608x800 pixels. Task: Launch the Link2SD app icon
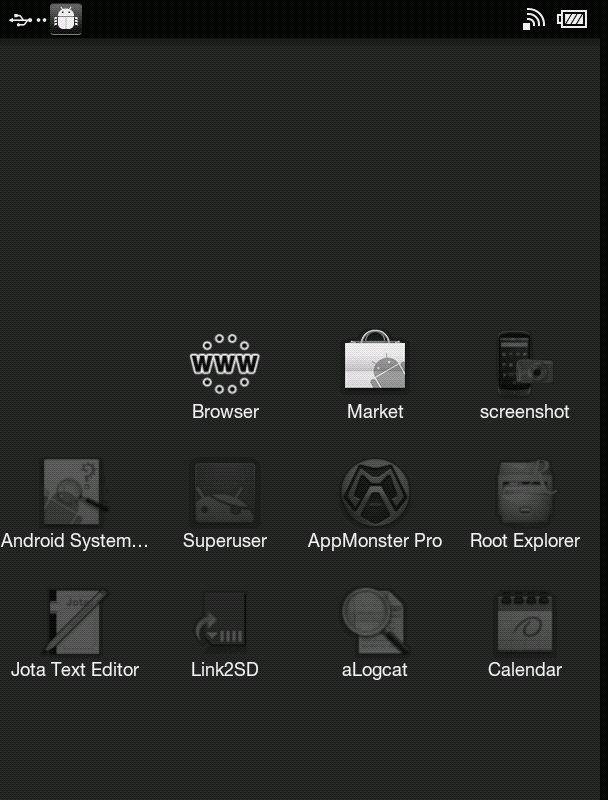coord(221,622)
